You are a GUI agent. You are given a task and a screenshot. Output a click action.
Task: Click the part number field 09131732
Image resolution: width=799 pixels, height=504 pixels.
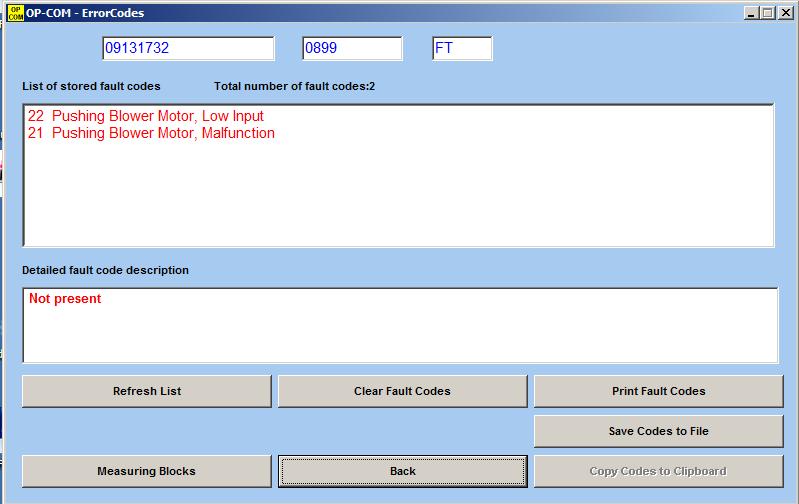click(187, 48)
